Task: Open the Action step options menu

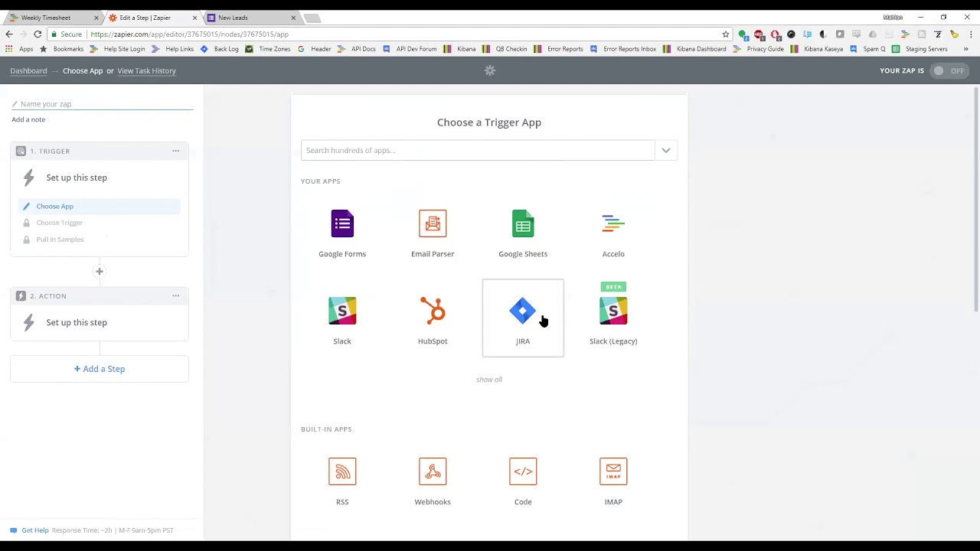Action: point(175,295)
